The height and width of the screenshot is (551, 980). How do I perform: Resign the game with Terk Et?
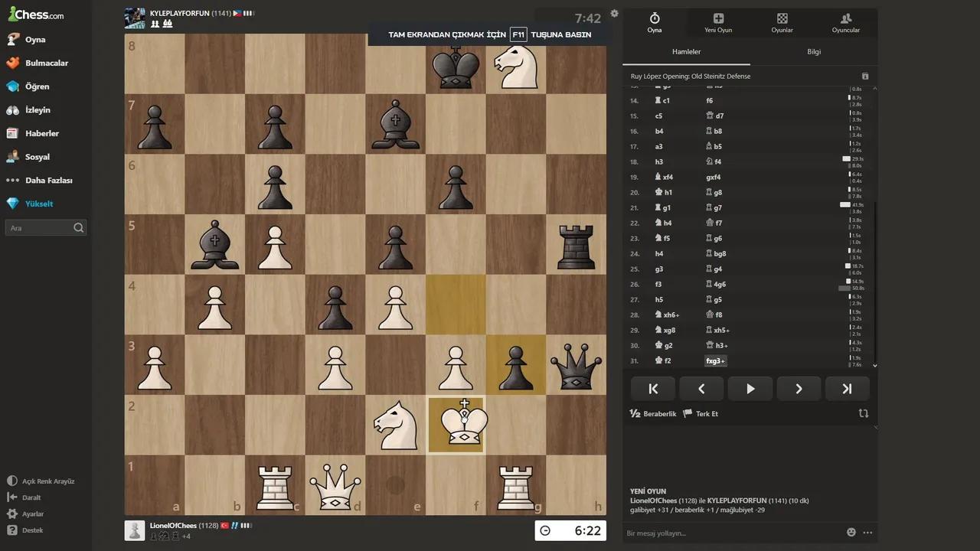701,414
